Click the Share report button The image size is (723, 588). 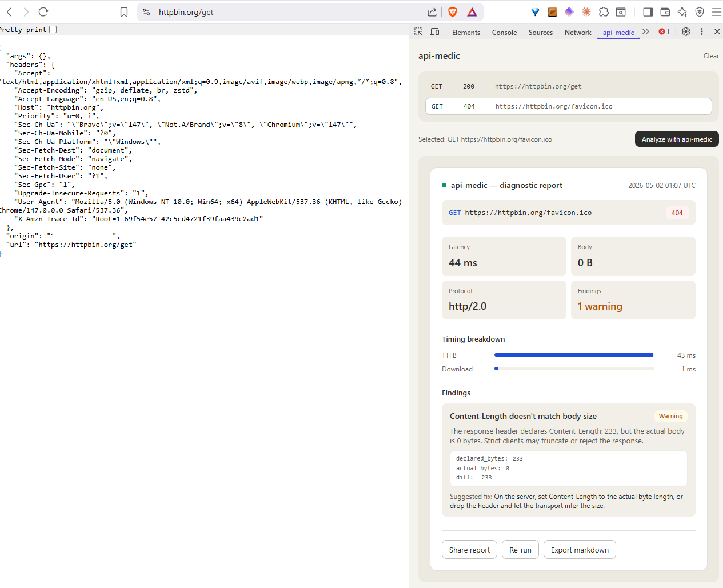click(x=469, y=550)
